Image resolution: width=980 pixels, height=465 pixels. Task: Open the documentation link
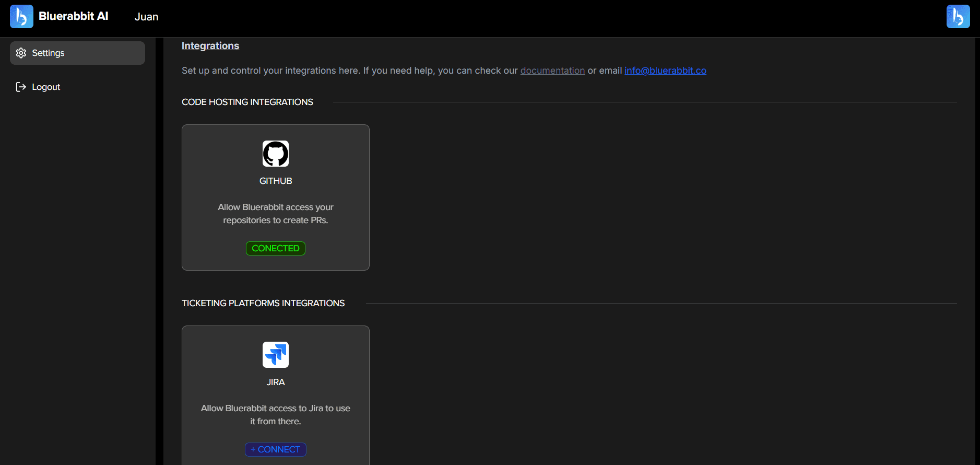click(552, 71)
